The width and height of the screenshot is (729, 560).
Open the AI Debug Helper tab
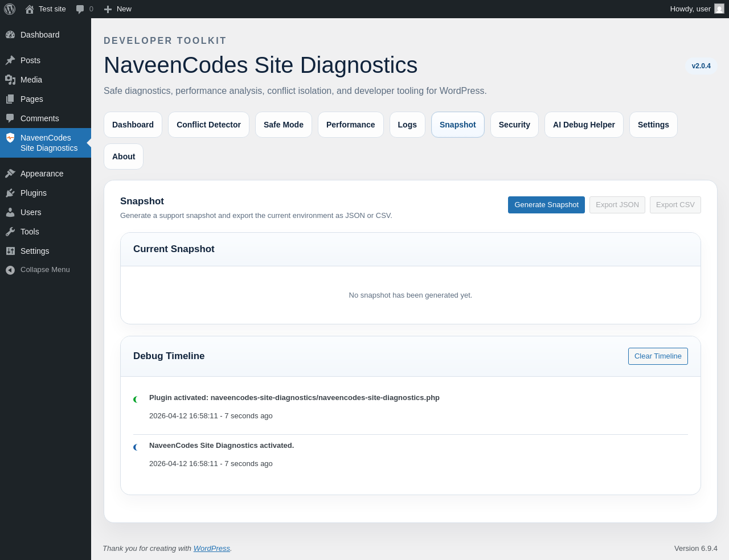[x=584, y=125]
